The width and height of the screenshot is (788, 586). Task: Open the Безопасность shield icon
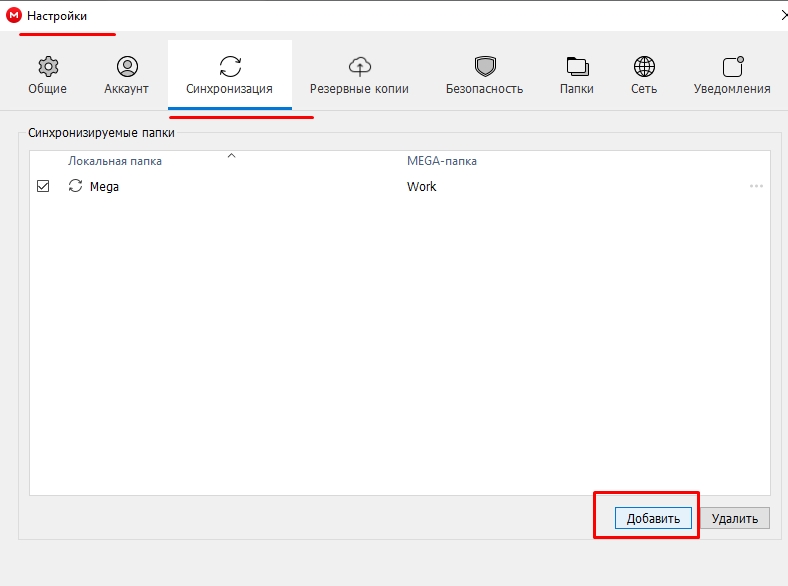point(484,67)
